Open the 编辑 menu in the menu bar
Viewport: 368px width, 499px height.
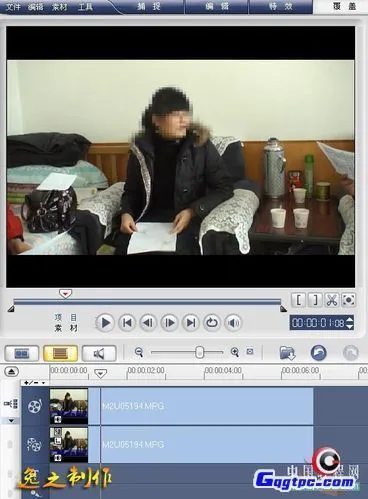(36, 6)
